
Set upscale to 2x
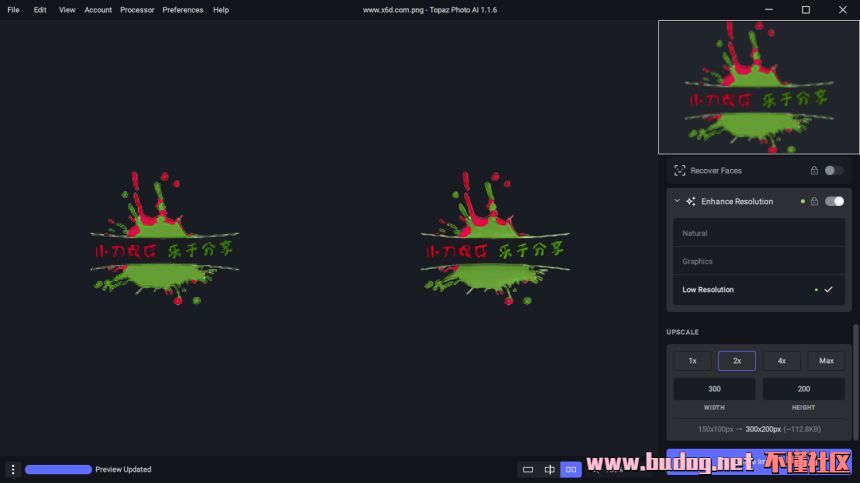[737, 361]
